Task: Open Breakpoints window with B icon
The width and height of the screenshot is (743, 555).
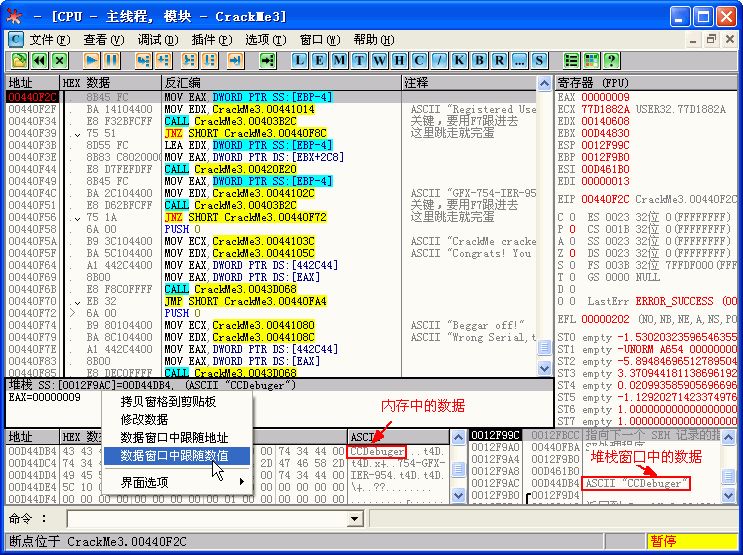Action: click(x=479, y=61)
